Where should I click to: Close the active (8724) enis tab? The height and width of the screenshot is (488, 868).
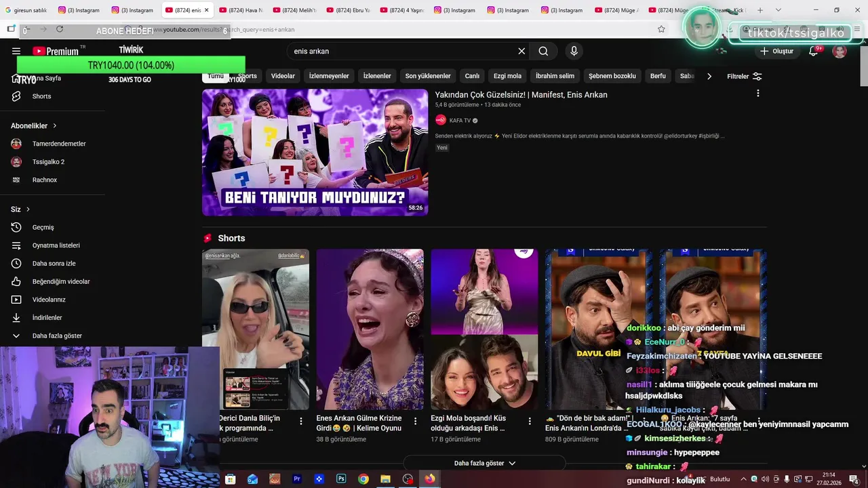[x=206, y=10]
